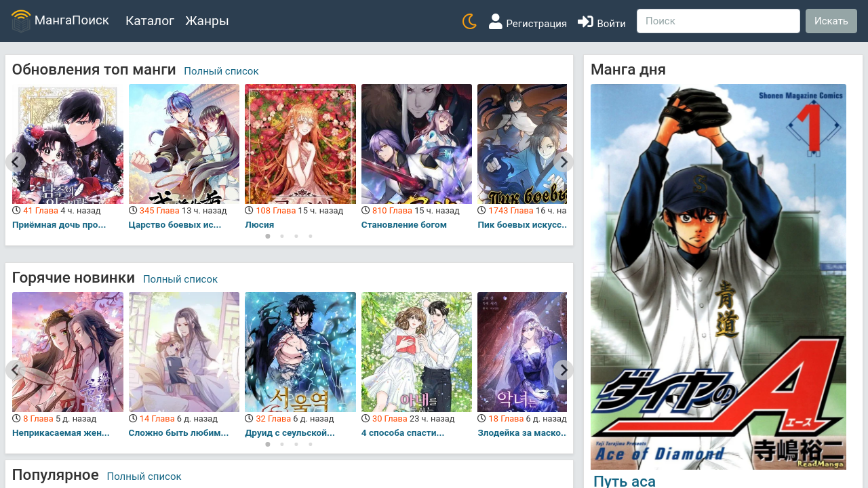Open Становление богом title link
This screenshot has height=488, width=868.
pyautogui.click(x=404, y=224)
